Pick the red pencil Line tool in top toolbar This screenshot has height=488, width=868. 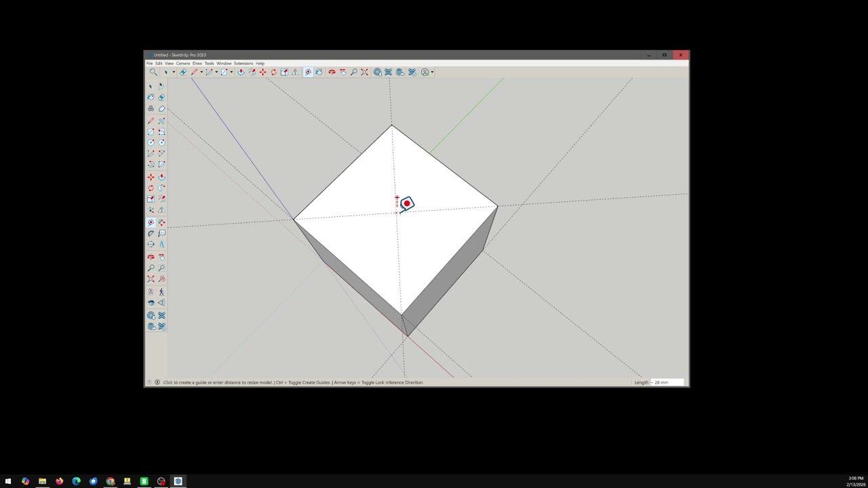point(194,72)
